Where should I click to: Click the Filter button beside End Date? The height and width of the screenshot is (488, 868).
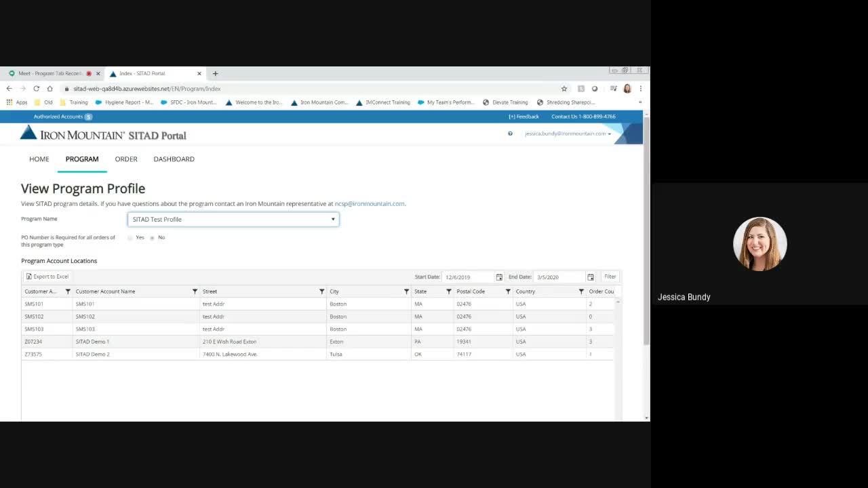[x=610, y=277]
